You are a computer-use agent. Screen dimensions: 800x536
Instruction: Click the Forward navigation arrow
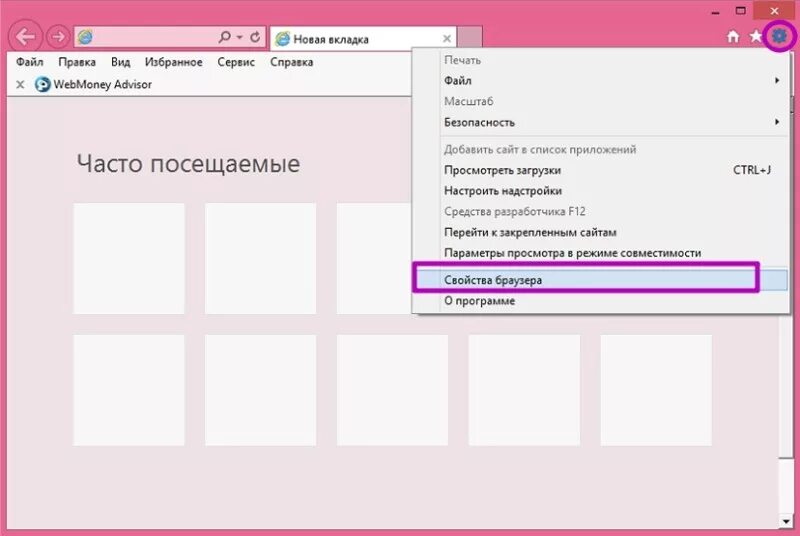(x=58, y=36)
